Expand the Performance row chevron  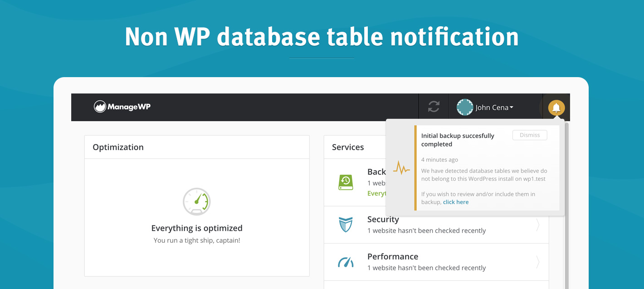[x=538, y=262]
